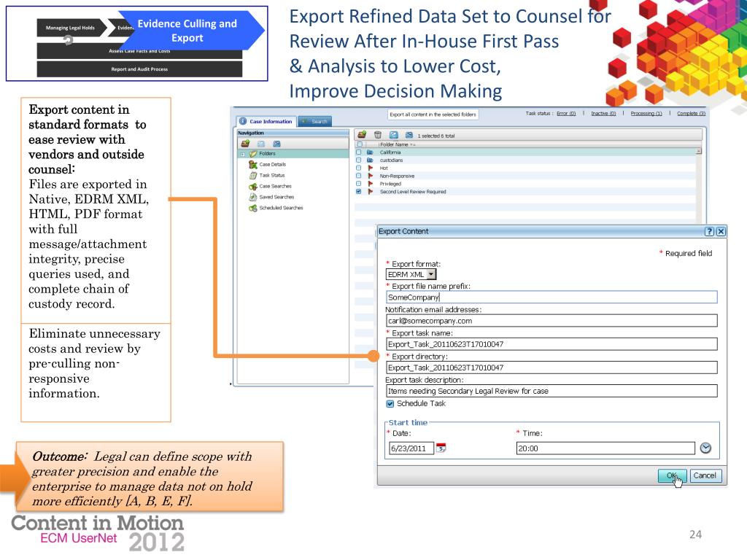Click the Case Searches icon
This screenshot has height=560, width=747.
coord(253,186)
